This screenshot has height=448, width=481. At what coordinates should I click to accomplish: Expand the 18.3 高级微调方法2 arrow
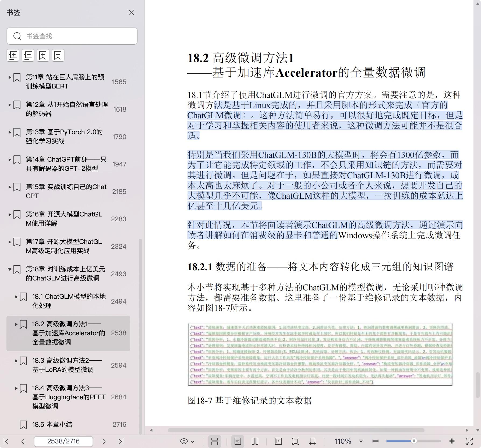pos(16,361)
